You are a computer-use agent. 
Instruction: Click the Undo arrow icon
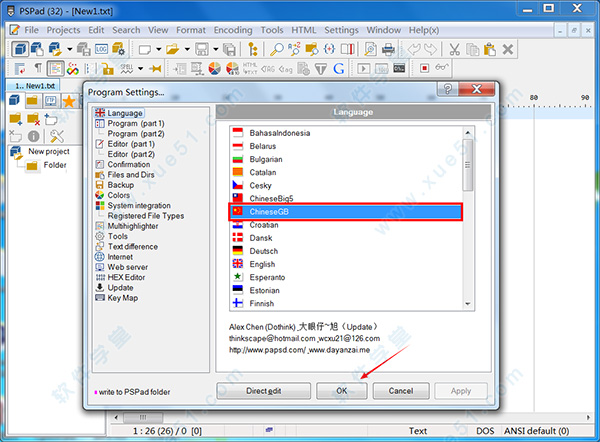(413, 49)
